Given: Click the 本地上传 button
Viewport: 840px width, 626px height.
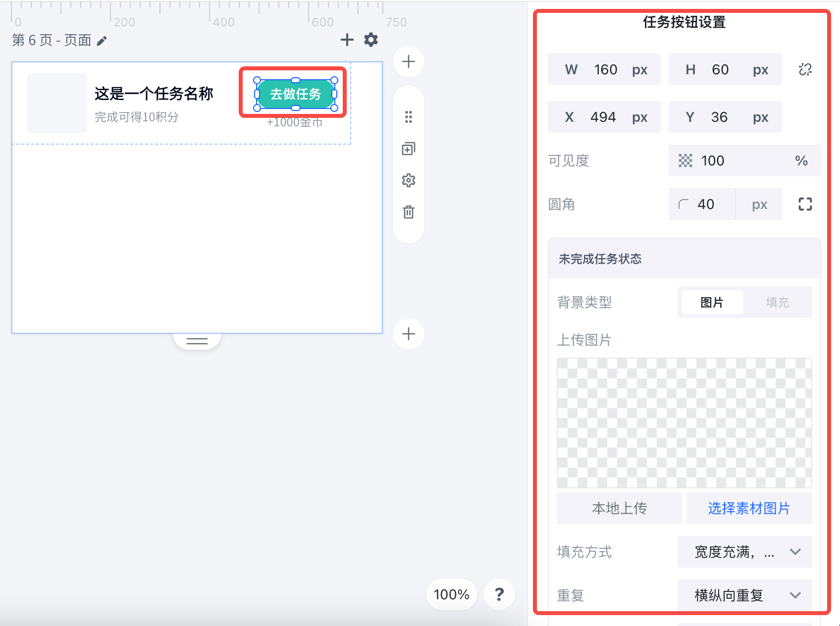Looking at the screenshot, I should coord(620,508).
